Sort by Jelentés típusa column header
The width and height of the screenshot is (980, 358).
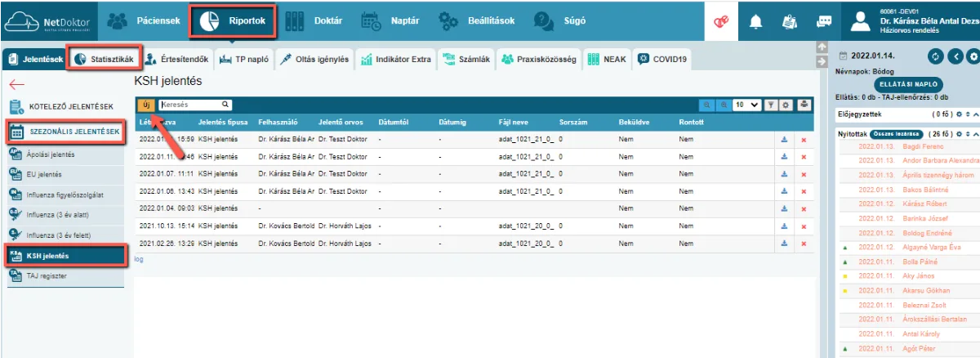(223, 122)
